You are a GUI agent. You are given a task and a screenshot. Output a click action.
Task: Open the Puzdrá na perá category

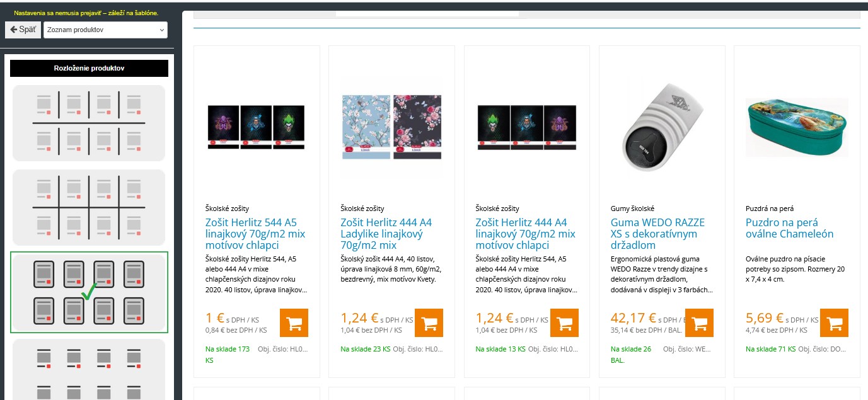point(770,209)
